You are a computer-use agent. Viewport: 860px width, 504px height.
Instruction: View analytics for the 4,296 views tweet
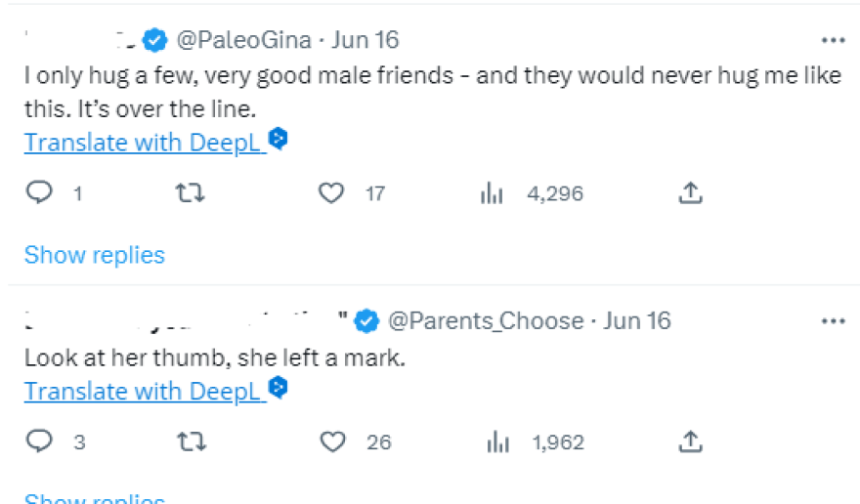point(492,193)
